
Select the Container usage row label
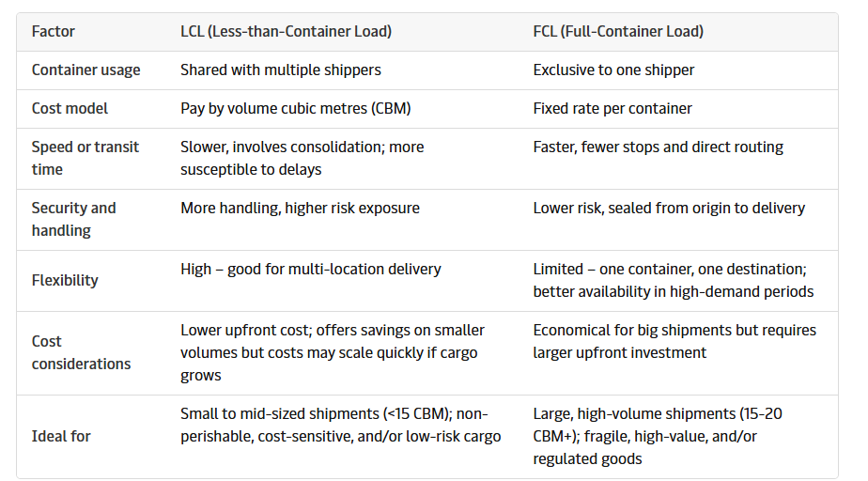tap(85, 70)
